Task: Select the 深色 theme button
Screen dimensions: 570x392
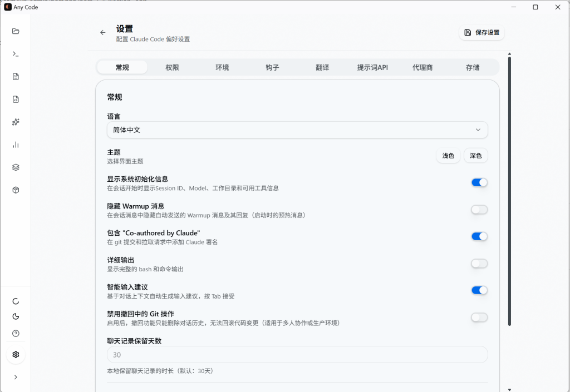Action: pos(475,156)
